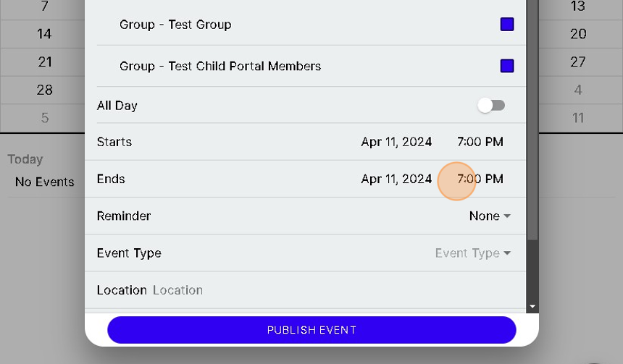Check Group - Test Child Portal Members checkbox
The height and width of the screenshot is (364, 623).
pos(507,66)
